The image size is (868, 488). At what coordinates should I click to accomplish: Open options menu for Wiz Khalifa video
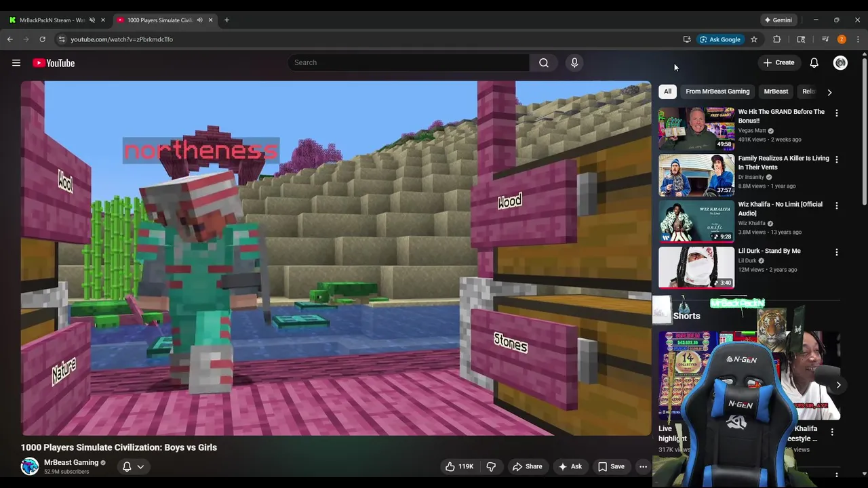coord(836,205)
